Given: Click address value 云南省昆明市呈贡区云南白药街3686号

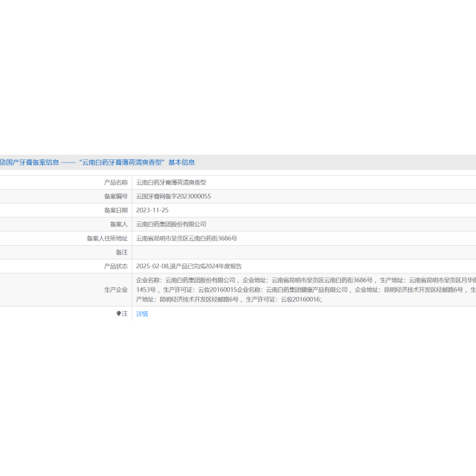Looking at the screenshot, I should pos(186,238).
